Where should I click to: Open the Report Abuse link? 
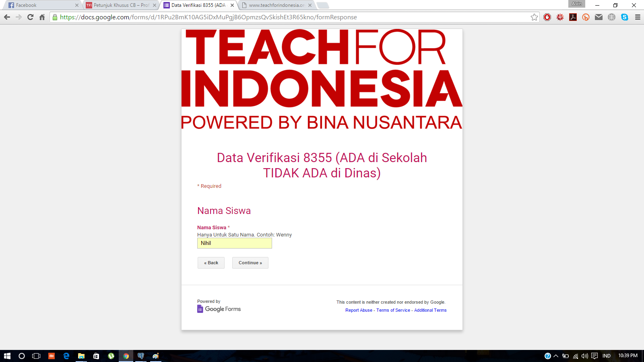(x=359, y=310)
